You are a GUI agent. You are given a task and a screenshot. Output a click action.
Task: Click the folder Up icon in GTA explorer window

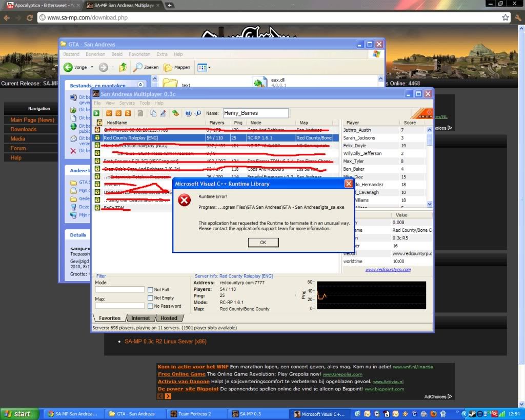click(x=123, y=67)
